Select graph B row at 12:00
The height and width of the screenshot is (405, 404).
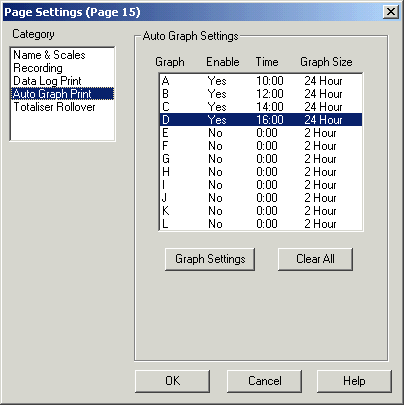[261, 94]
